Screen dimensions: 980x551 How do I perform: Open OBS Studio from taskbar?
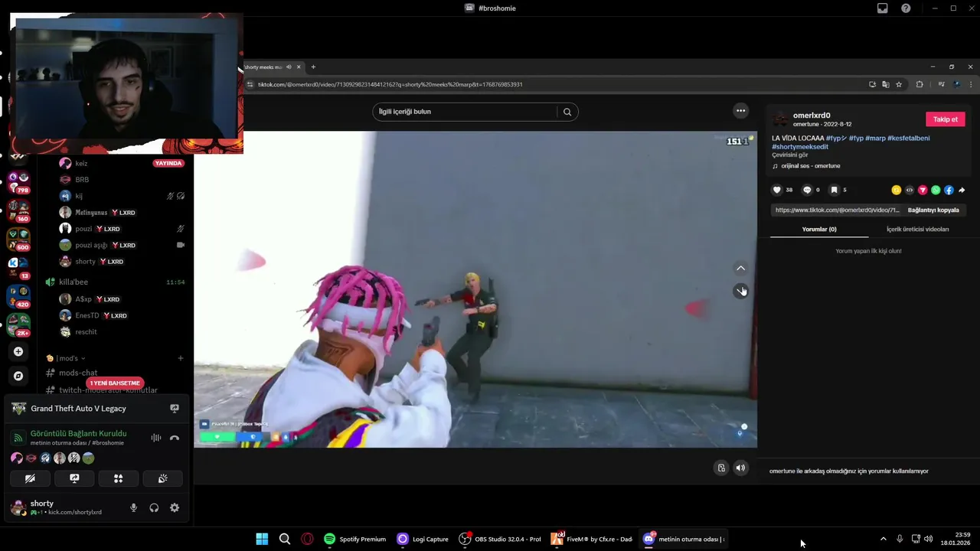tap(500, 539)
